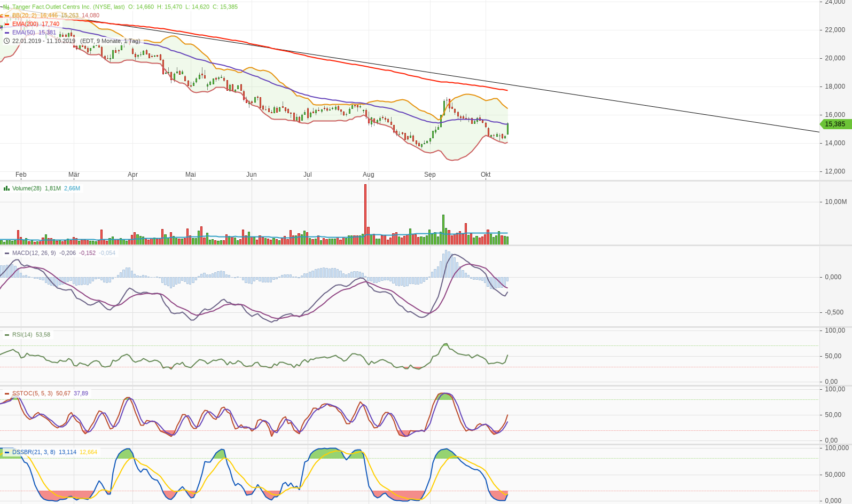The height and width of the screenshot is (504, 852).
Task: Click the Volume(28) bar chart icon
Action: point(7,188)
